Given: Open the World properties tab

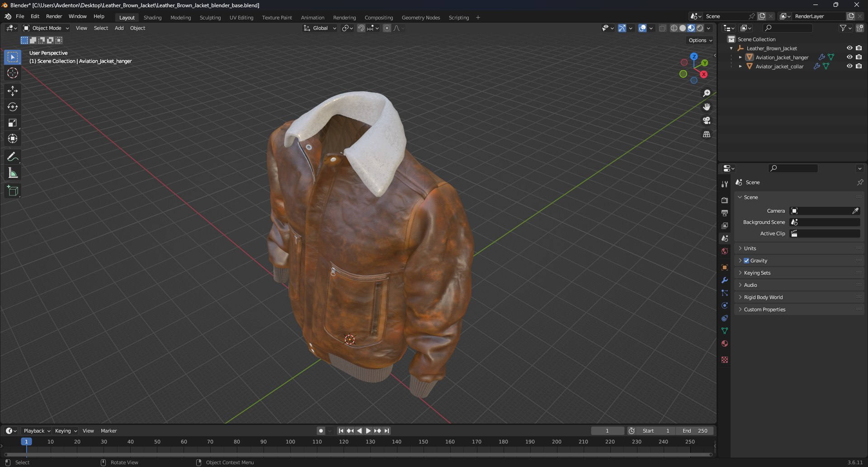Looking at the screenshot, I should (725, 251).
